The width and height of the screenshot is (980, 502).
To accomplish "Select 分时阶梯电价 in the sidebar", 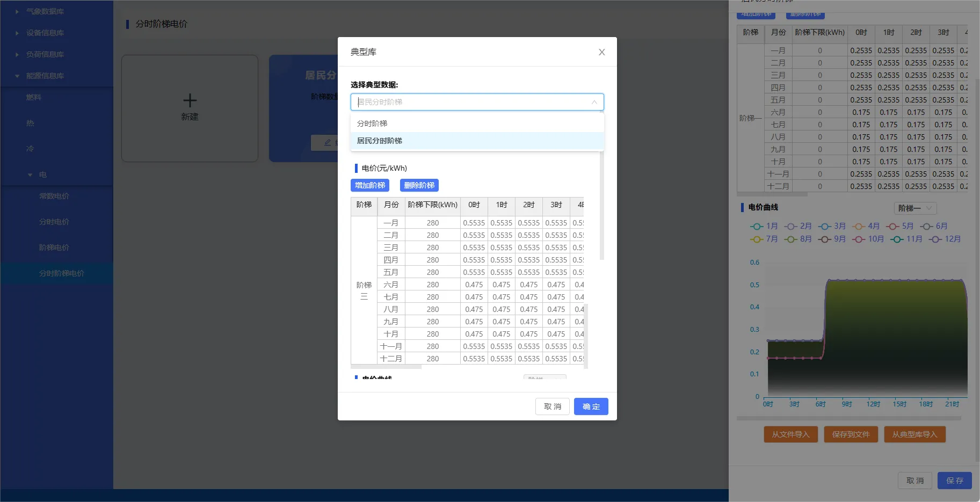I will (56, 273).
